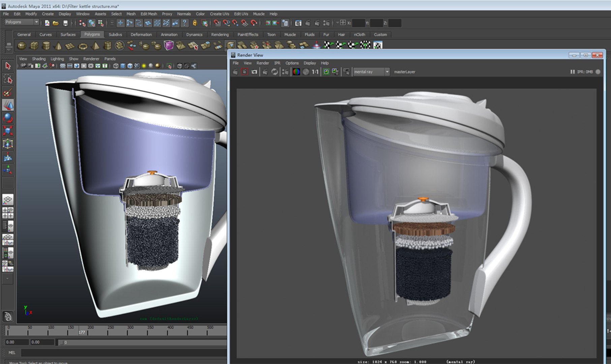Screen dimensions: 611x364
Task: Toggle snap to curves
Action: [226, 23]
